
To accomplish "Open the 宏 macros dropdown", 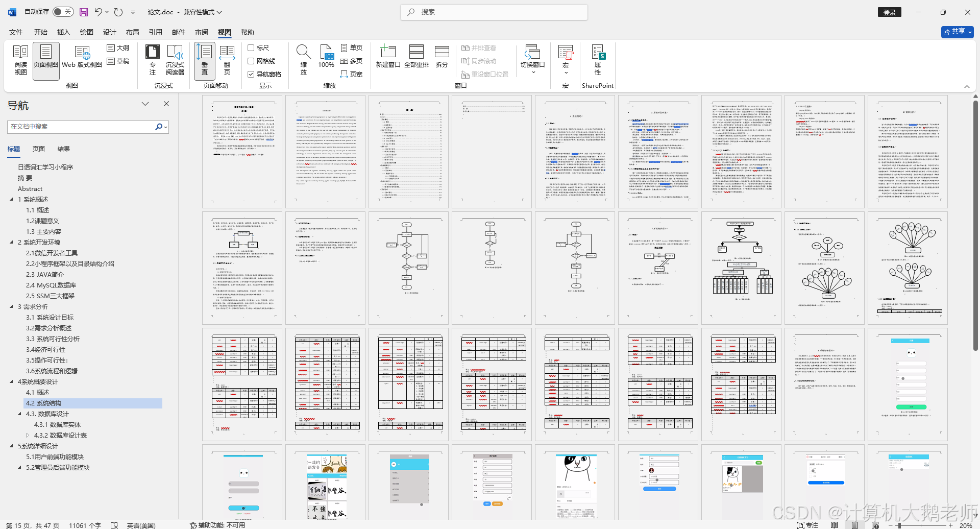I will point(565,60).
